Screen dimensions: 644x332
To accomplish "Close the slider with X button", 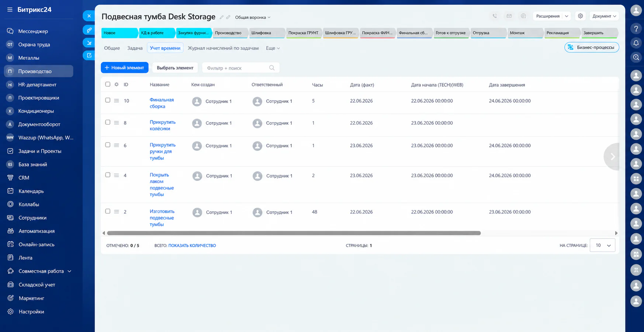I will point(89,16).
